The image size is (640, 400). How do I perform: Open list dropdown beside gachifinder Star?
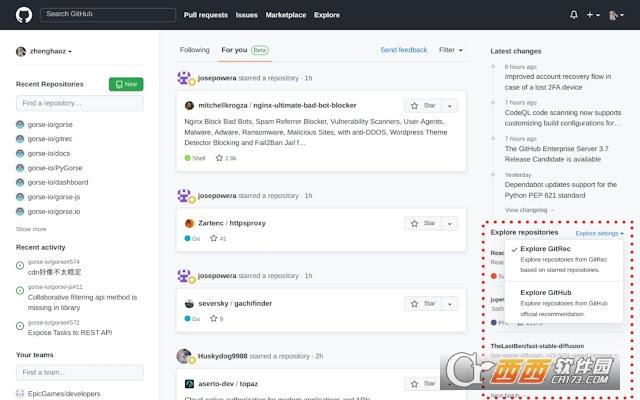click(450, 304)
